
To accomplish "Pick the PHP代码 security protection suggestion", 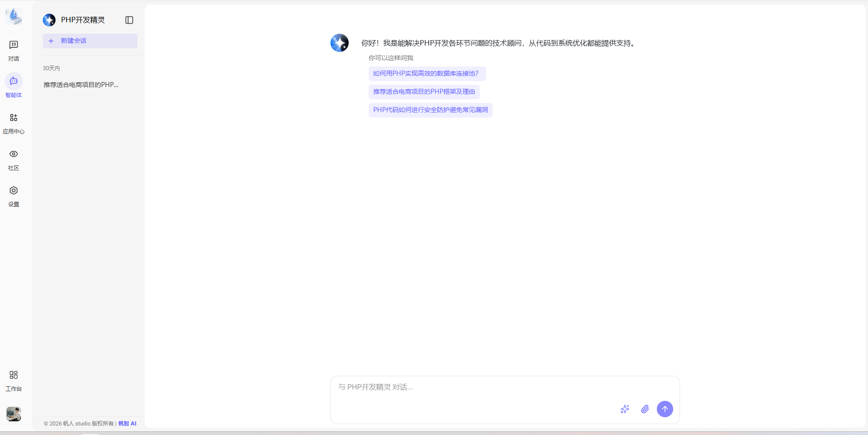I will point(430,110).
